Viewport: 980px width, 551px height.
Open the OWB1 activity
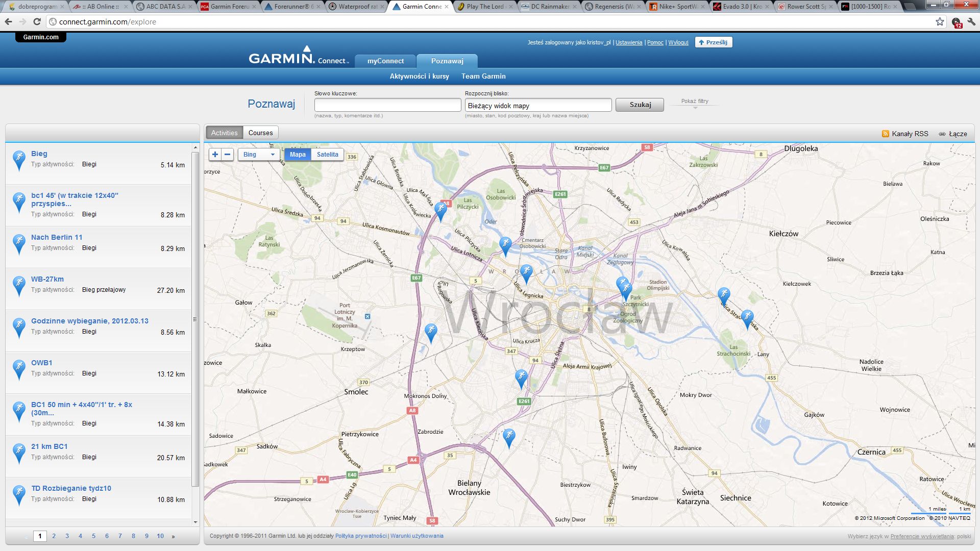pyautogui.click(x=42, y=363)
